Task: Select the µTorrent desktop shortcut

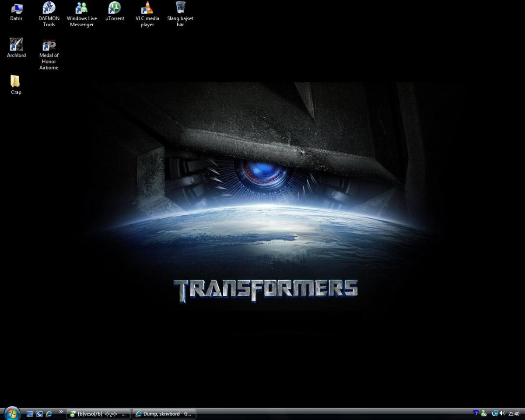Action: point(115,12)
